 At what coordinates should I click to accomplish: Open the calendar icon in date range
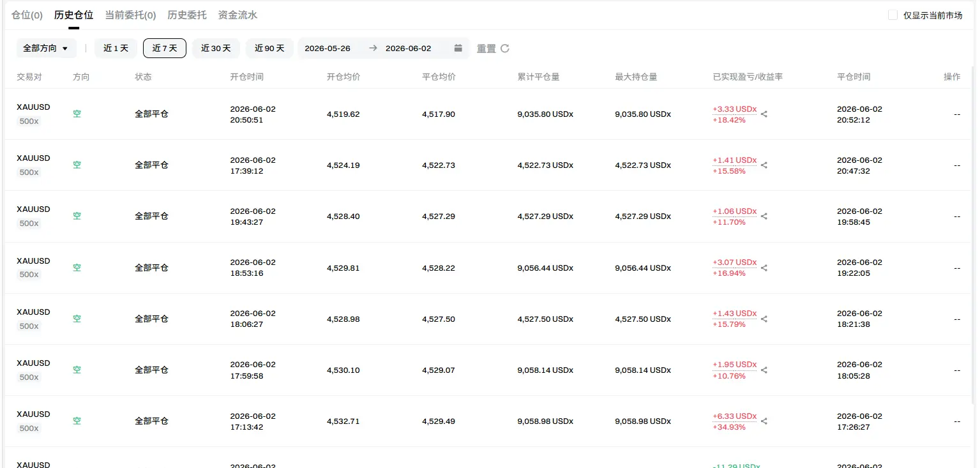point(458,49)
